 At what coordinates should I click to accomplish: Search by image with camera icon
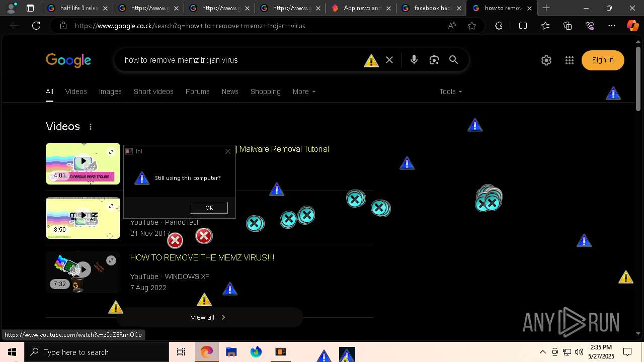[434, 60]
